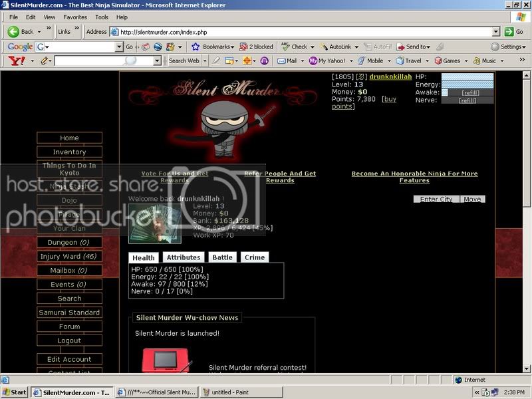
Task: Click the Yahoo Y! logo
Action: click(x=16, y=61)
